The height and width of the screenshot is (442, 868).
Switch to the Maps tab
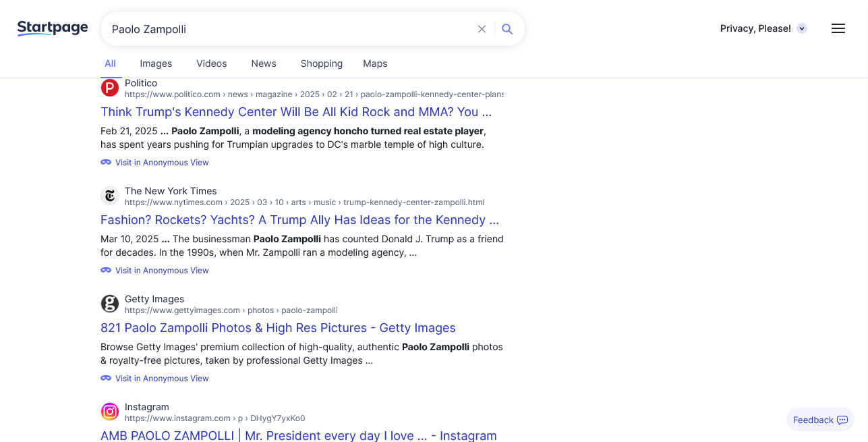point(375,63)
